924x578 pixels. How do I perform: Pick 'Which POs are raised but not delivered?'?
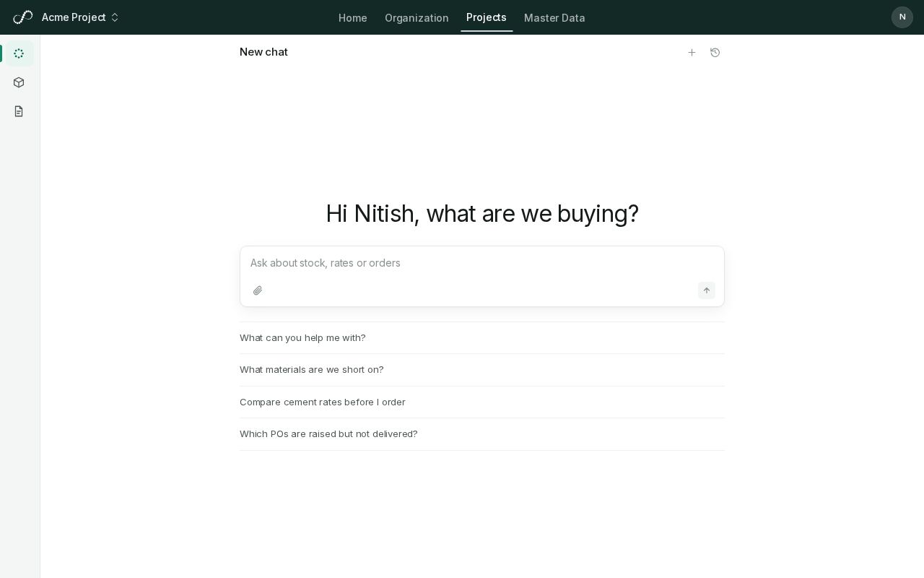[x=482, y=434]
